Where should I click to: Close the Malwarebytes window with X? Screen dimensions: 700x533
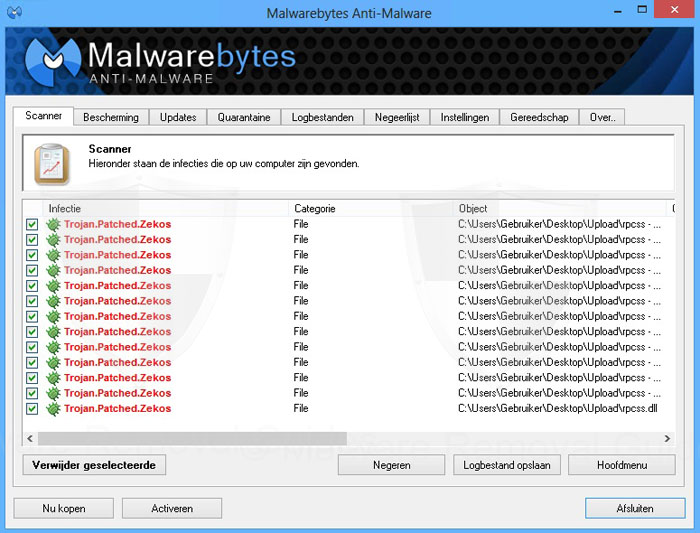[x=675, y=10]
